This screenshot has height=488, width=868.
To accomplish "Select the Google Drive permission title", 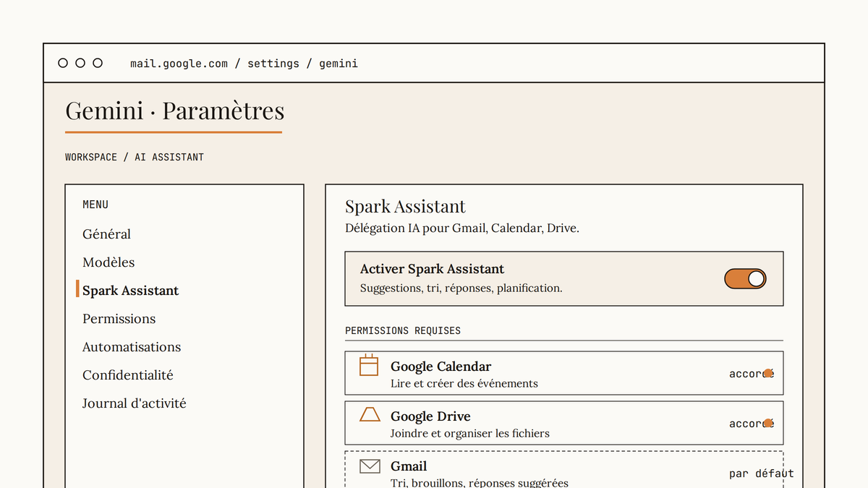I will tap(430, 416).
